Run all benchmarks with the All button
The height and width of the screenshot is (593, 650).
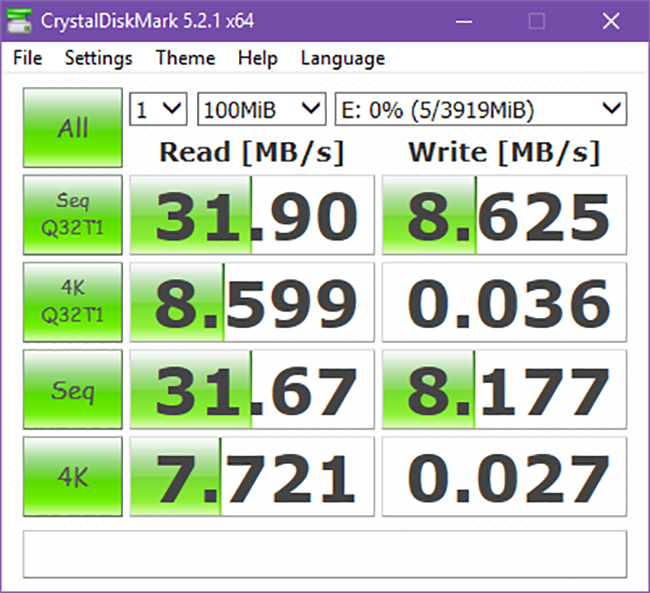(72, 128)
